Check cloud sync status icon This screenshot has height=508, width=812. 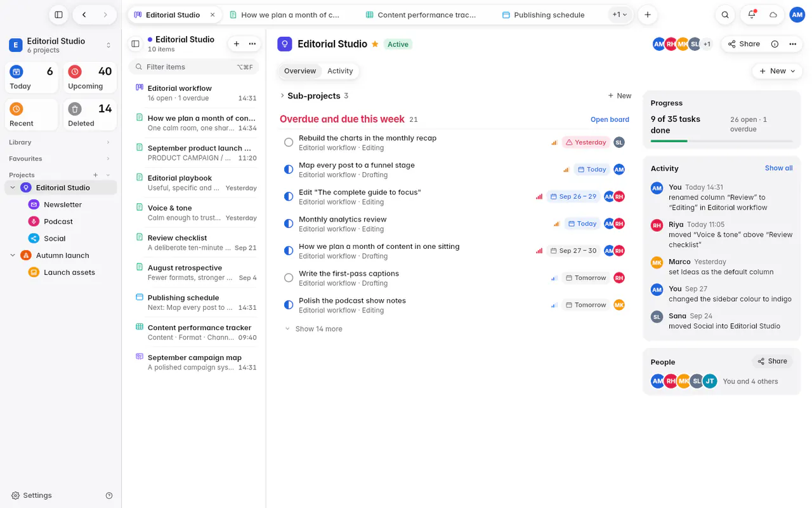(773, 15)
